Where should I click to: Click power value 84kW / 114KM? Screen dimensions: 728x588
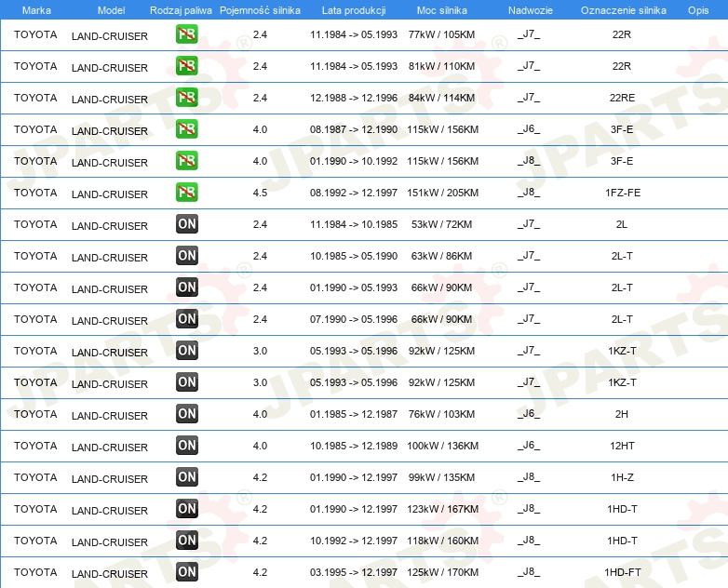pyautogui.click(x=441, y=98)
